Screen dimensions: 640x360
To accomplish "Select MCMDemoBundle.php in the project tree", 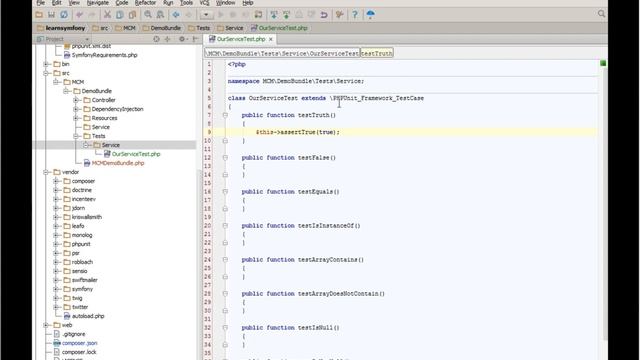I will [118, 163].
